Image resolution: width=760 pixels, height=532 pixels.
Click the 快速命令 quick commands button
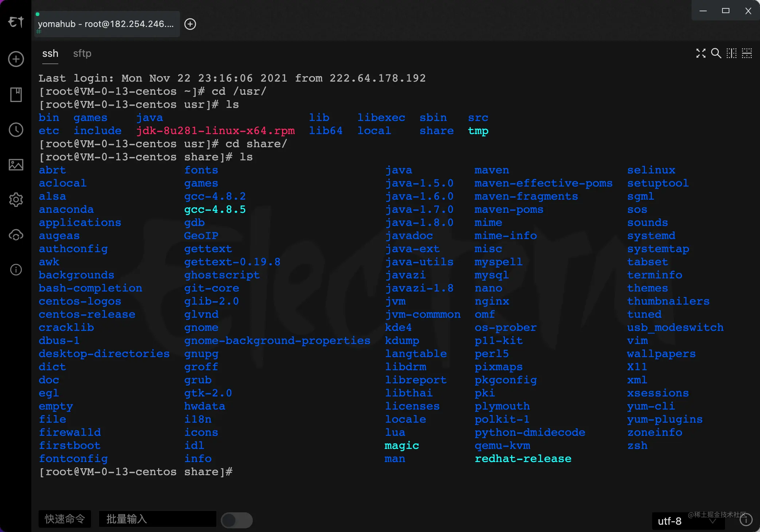pos(65,519)
